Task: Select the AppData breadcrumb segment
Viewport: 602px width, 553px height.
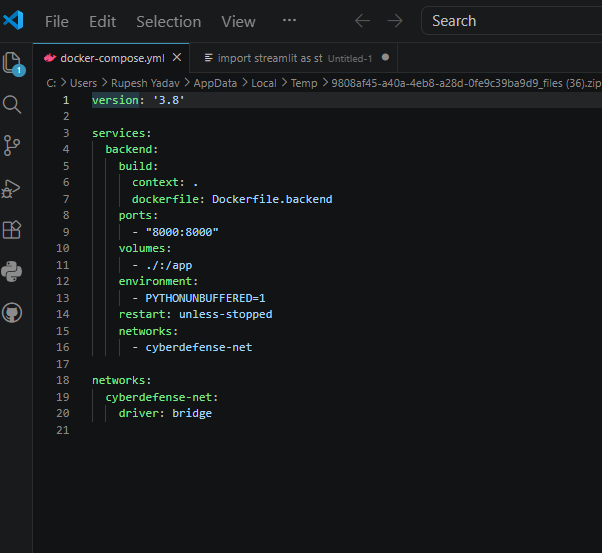Action: tap(215, 83)
